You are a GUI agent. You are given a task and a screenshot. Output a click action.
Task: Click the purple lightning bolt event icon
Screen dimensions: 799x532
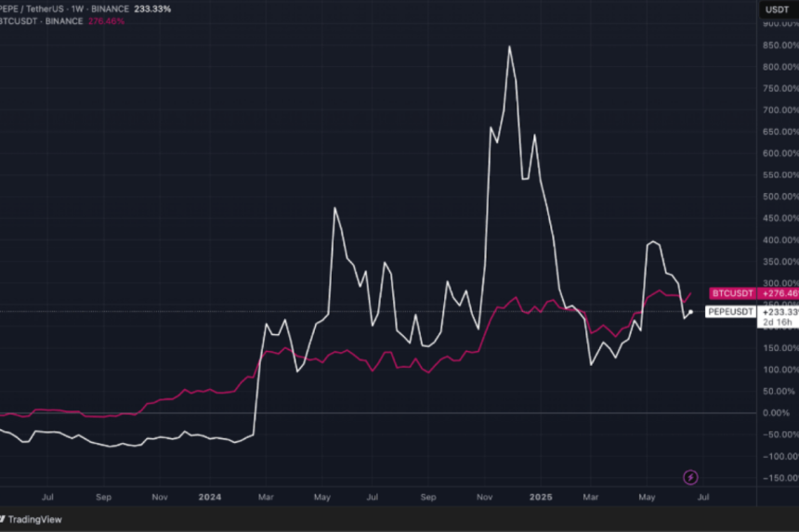690,477
